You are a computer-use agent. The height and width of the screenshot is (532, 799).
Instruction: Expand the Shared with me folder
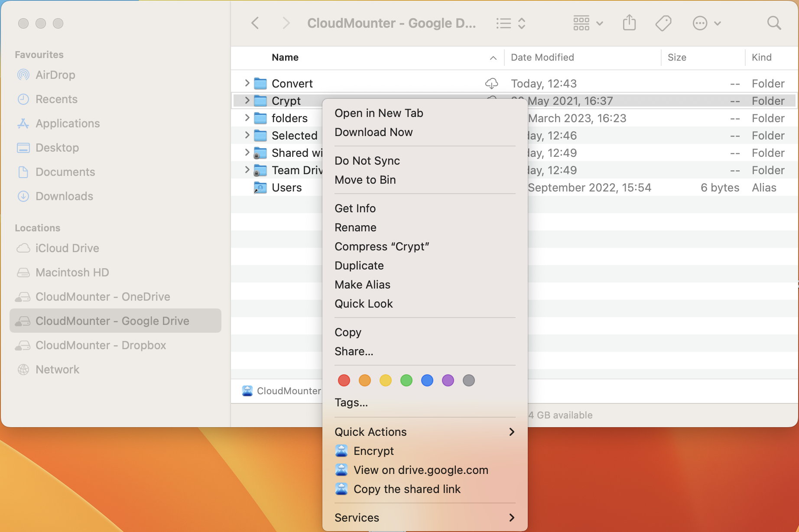click(247, 152)
